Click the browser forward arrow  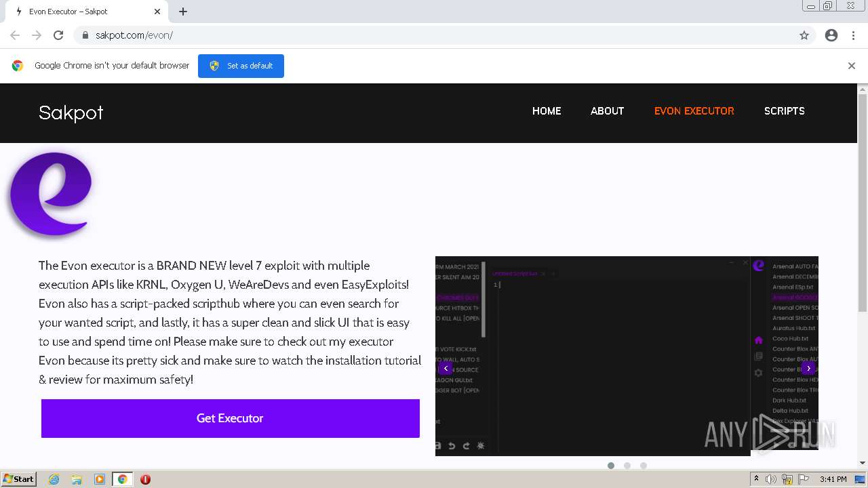click(37, 35)
